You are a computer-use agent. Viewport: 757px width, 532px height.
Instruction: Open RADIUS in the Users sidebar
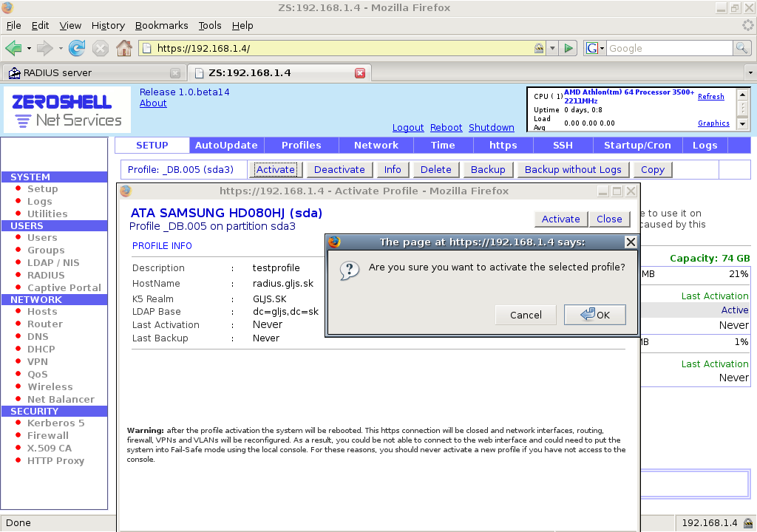click(x=46, y=275)
